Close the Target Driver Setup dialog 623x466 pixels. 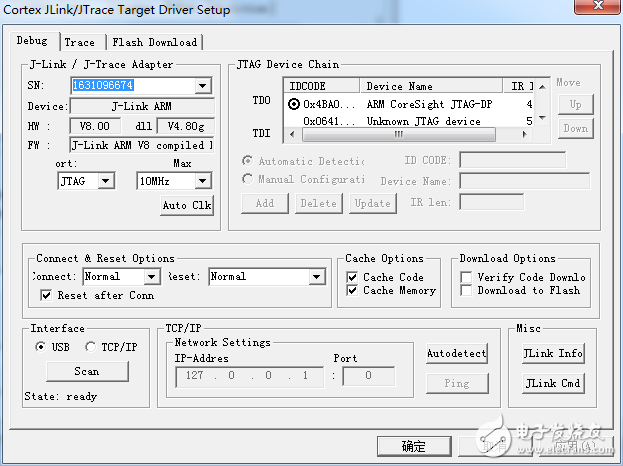point(597,6)
